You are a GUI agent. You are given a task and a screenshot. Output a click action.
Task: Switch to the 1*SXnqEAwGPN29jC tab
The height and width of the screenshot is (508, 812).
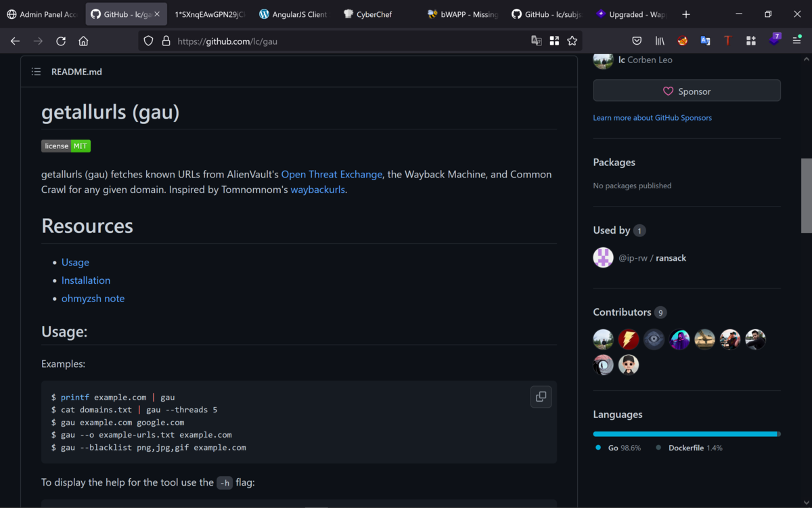pos(209,14)
